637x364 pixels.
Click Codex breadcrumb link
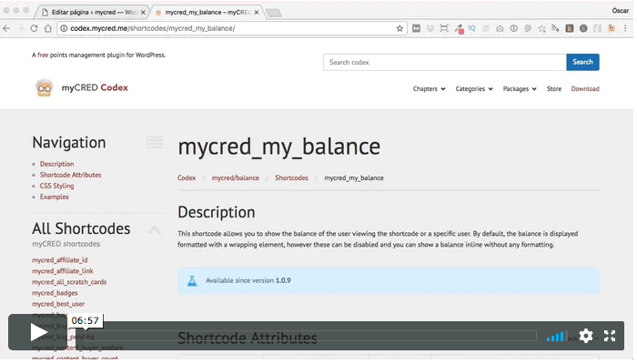(187, 178)
